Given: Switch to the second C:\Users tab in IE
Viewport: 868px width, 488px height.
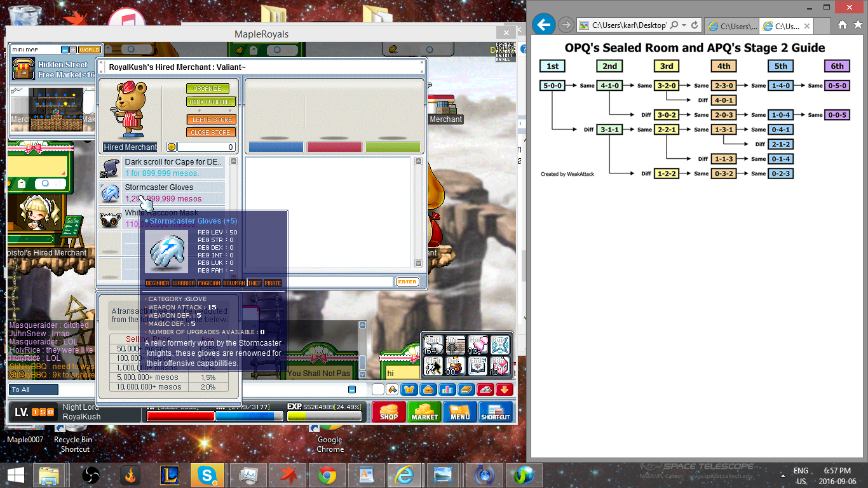Looking at the screenshot, I should point(787,26).
